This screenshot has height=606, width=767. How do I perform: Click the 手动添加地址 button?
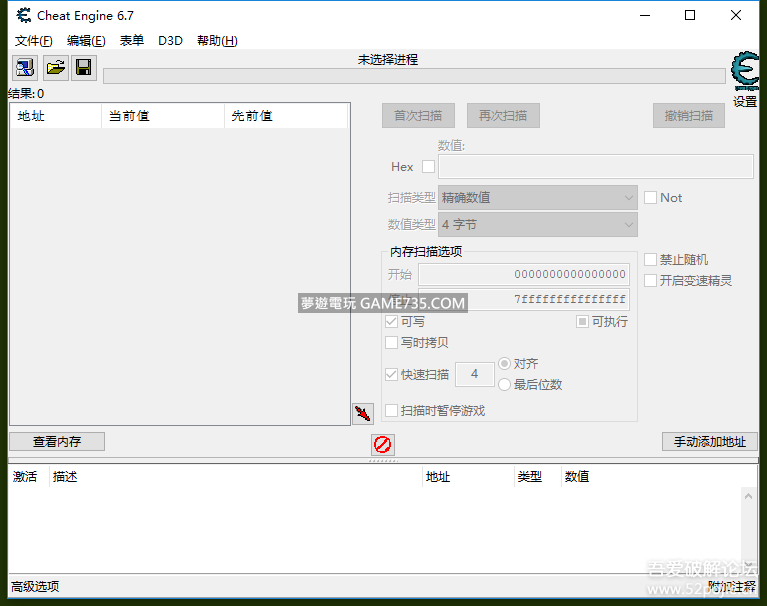click(x=710, y=442)
